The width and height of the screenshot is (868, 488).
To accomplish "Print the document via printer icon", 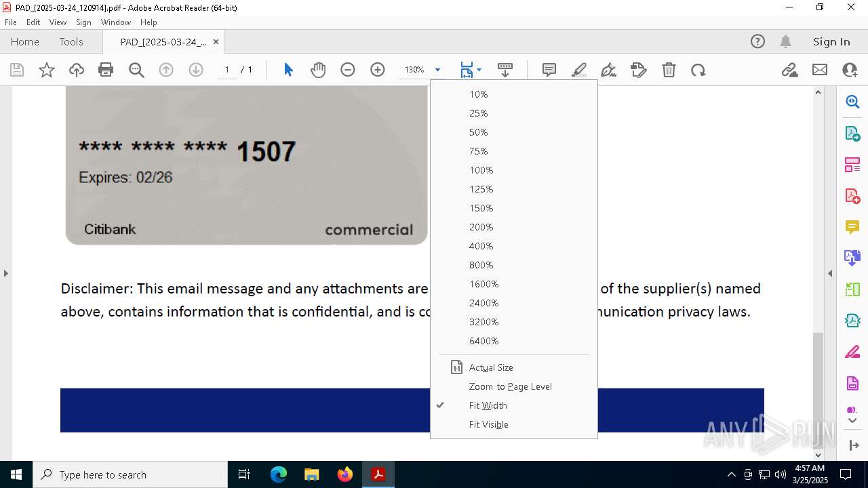I will 106,70.
